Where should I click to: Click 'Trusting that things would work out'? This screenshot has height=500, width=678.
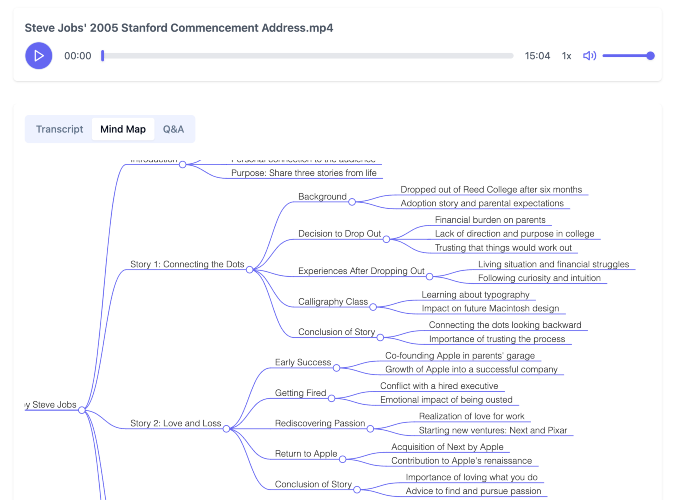point(503,248)
